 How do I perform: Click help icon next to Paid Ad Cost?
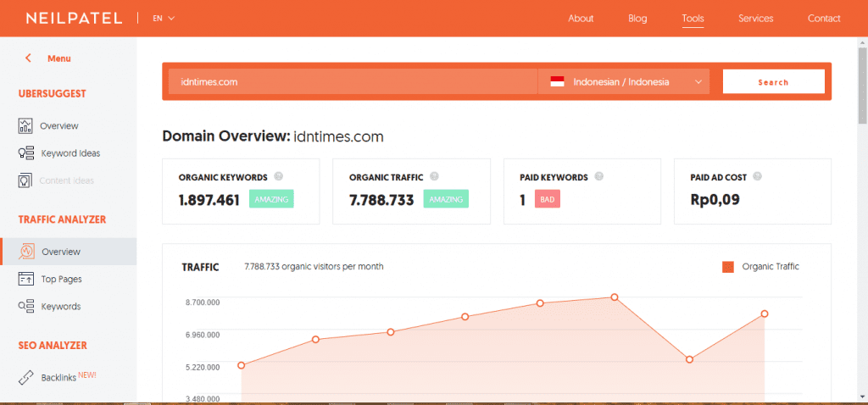(x=757, y=176)
